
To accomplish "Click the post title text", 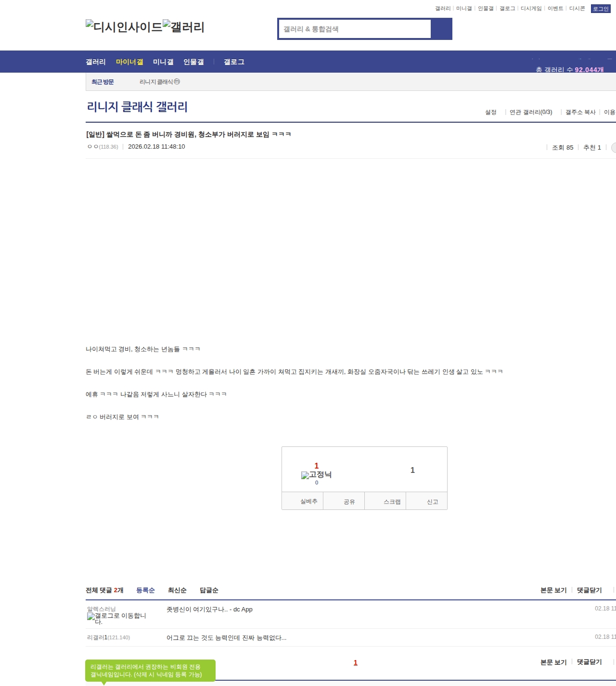I will tap(188, 134).
